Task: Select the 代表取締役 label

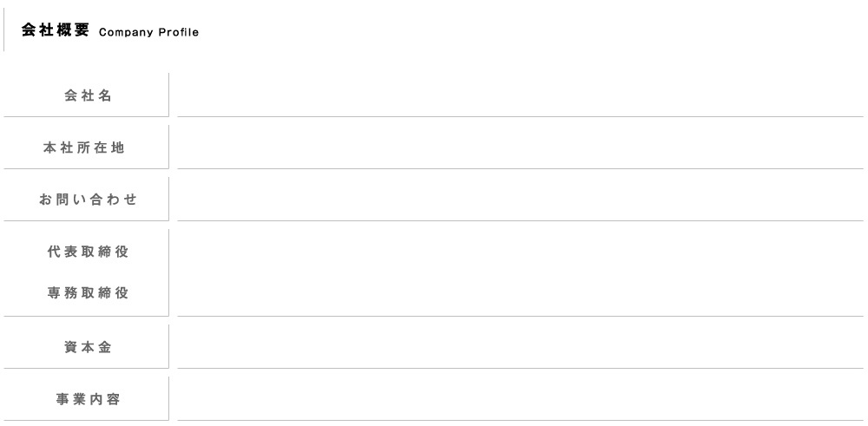Action: pos(88,252)
